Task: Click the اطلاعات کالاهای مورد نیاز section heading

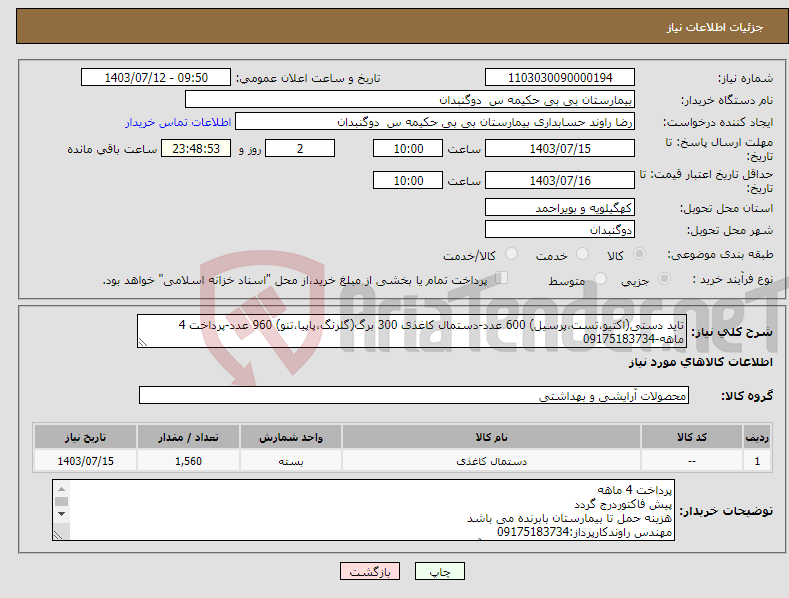Action: point(700,362)
